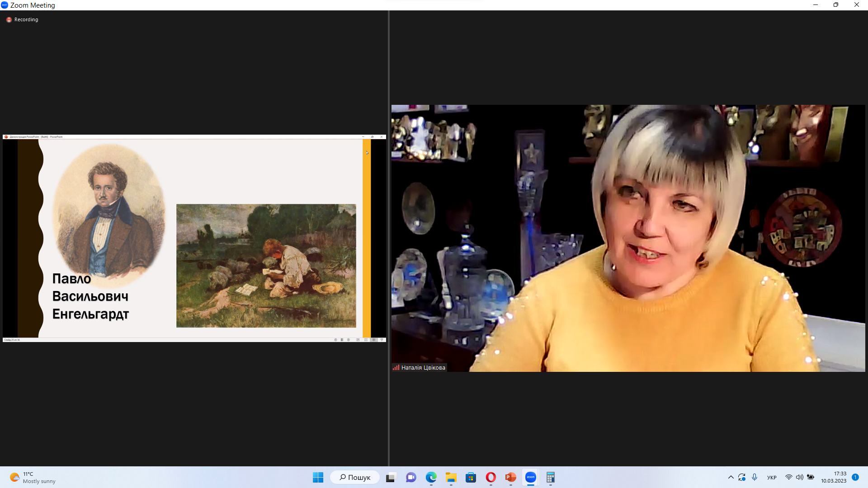
Task: Open Microsoft Edge from the taskbar
Action: 431,477
